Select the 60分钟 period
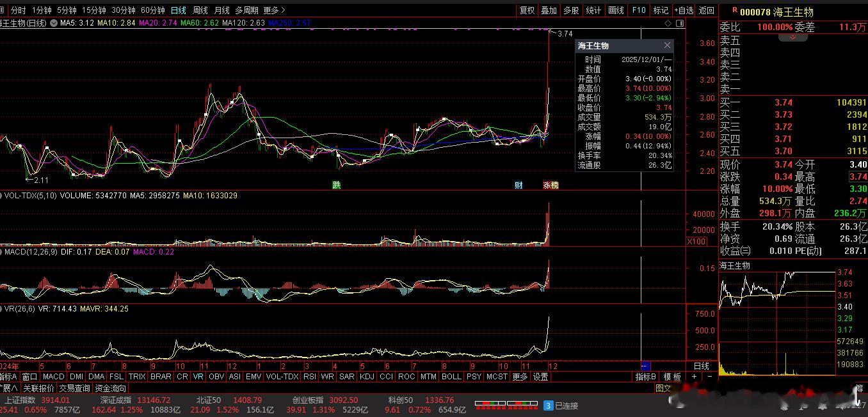The image size is (868, 417). 153,10
